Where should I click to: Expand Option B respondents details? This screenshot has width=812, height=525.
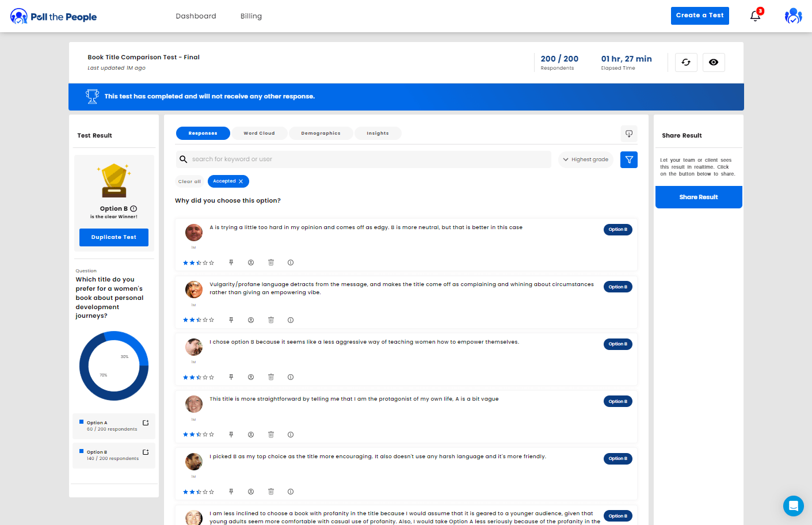tap(146, 452)
